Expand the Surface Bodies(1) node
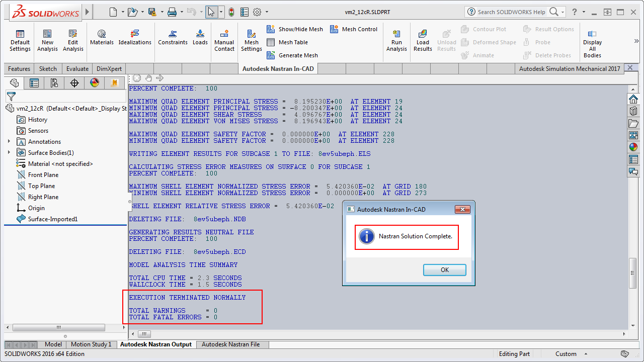Image resolution: width=644 pixels, height=362 pixels. (x=9, y=153)
